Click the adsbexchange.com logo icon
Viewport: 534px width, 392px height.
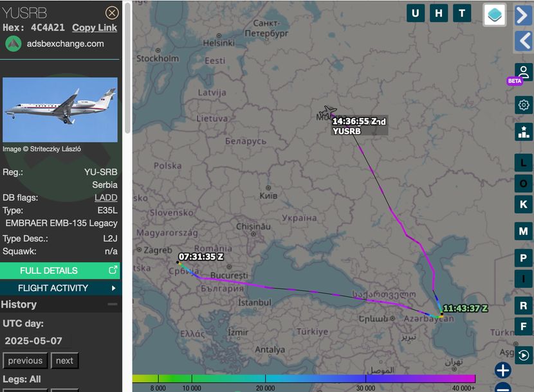pos(14,44)
